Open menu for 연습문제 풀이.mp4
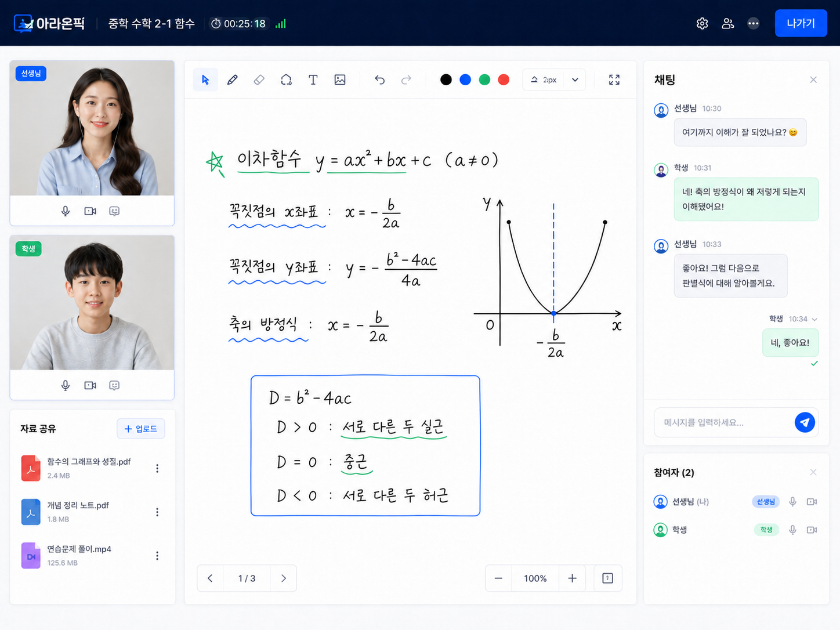The width and height of the screenshot is (840, 630). 157,556
